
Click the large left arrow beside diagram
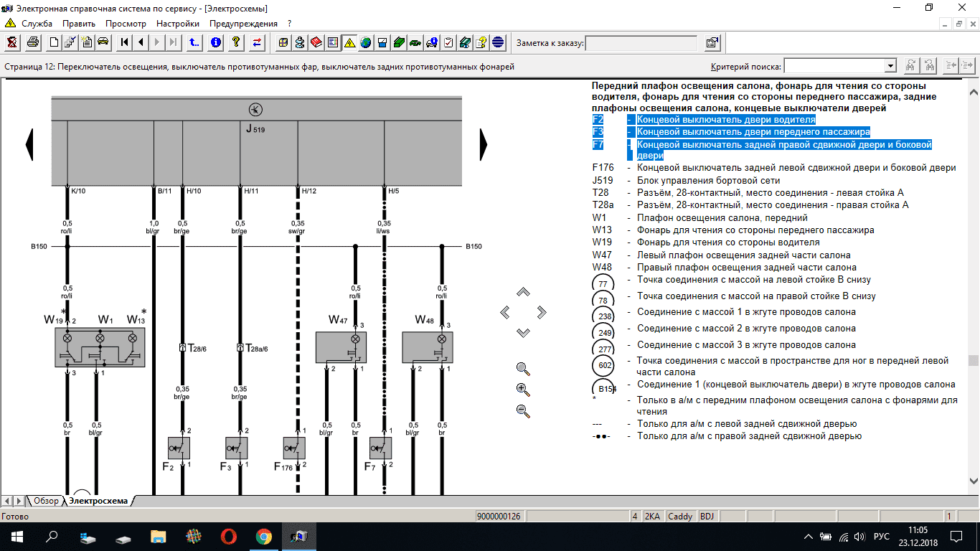click(29, 144)
